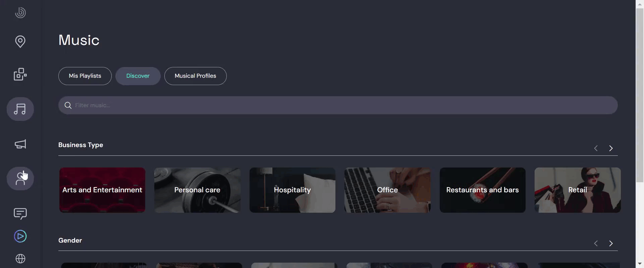
Task: Click the globe language sidebar icon
Action: 20,259
